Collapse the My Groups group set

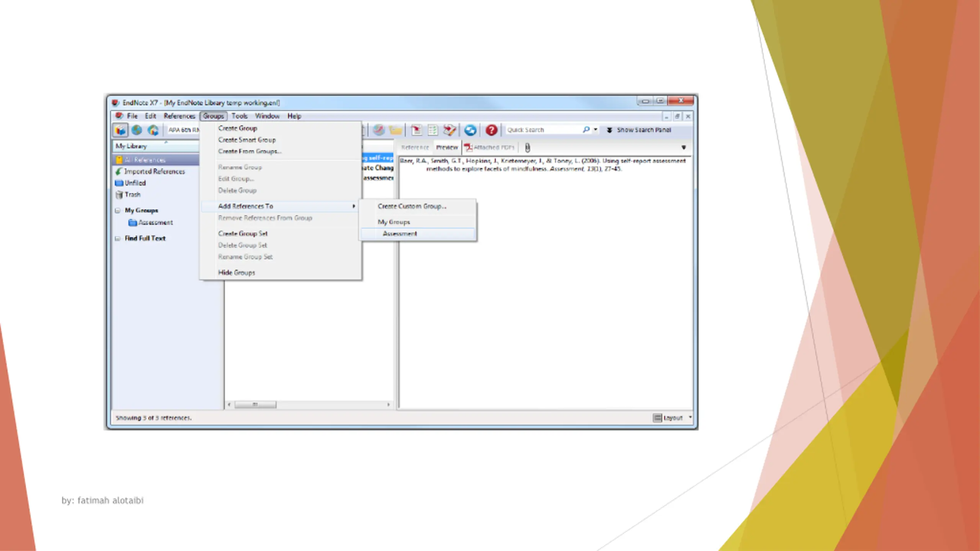118,210
